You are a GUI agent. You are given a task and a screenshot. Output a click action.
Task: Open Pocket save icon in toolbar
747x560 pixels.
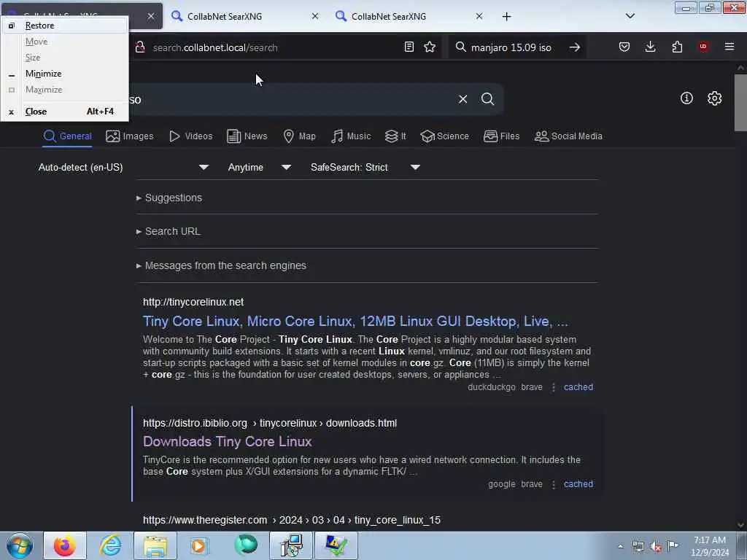click(624, 47)
